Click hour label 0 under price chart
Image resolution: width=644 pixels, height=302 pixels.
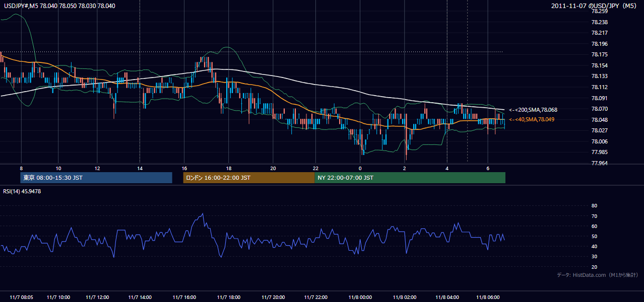click(x=360, y=168)
